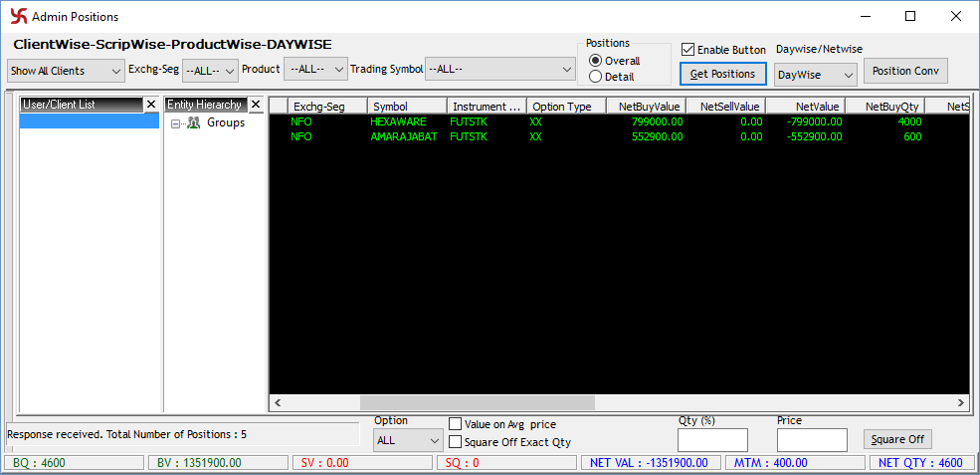
Task: Click the MTM : 400.00 status entry
Action: click(795, 463)
